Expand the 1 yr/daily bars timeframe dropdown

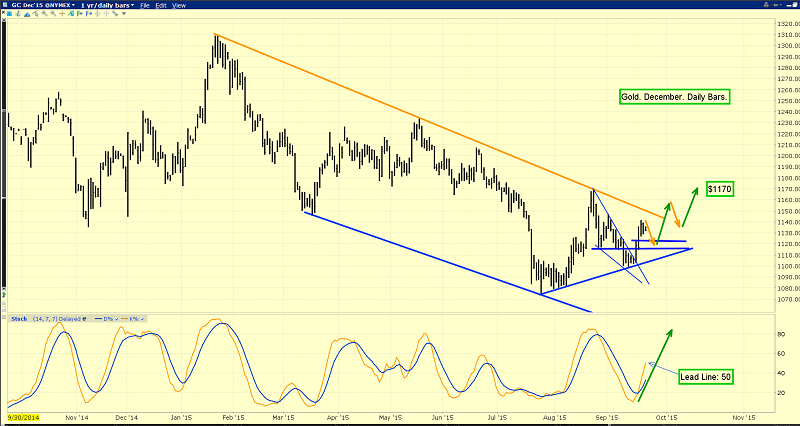pos(107,5)
